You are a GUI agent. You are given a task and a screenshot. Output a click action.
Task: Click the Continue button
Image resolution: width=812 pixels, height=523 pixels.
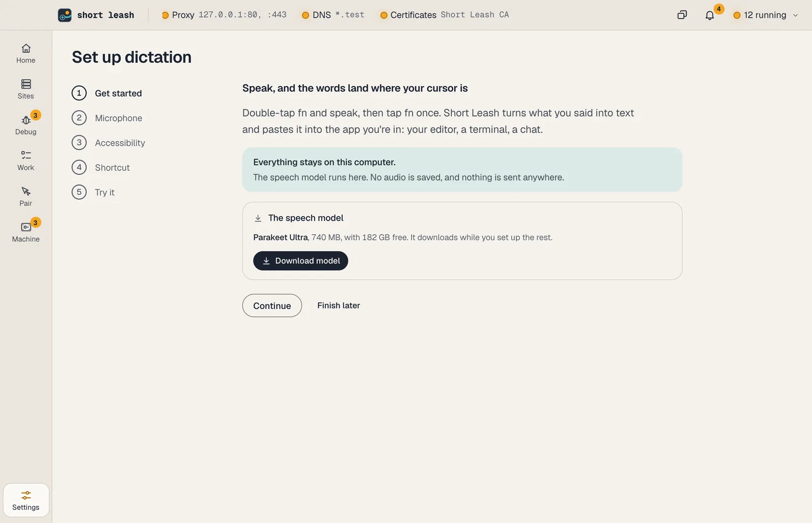pyautogui.click(x=272, y=305)
